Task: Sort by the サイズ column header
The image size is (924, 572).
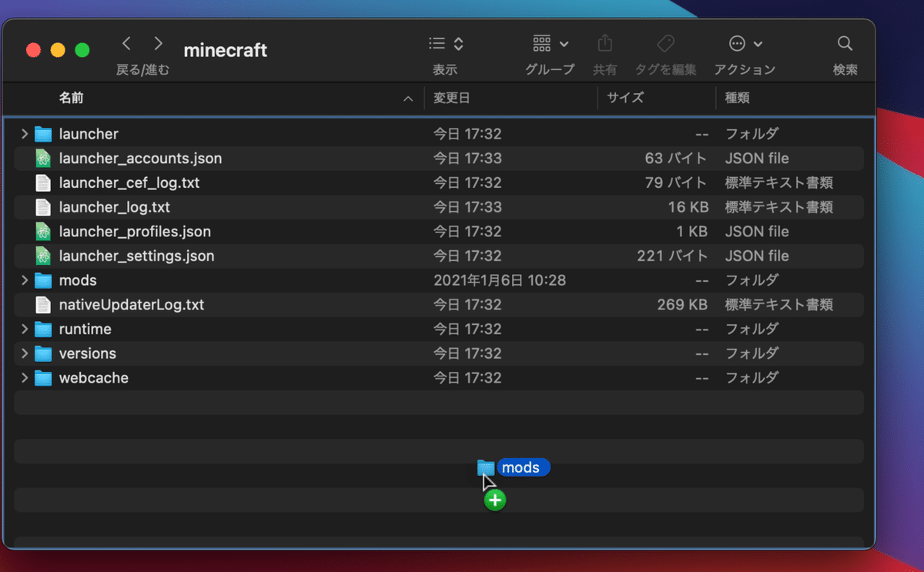Action: [625, 98]
